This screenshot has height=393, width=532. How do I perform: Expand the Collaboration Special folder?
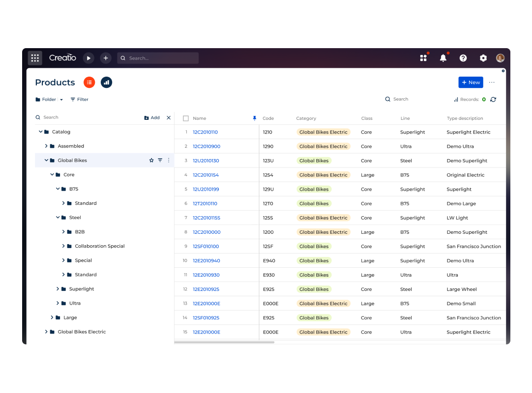tap(63, 246)
